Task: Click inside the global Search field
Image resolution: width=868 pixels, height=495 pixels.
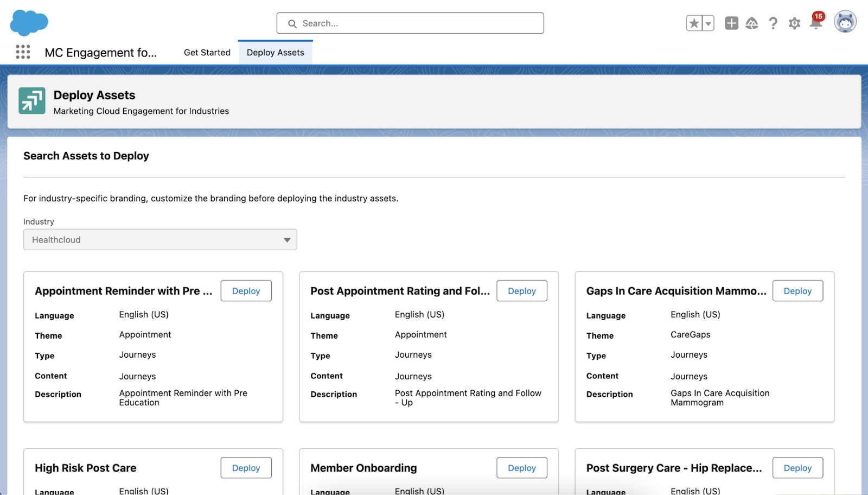Action: [x=410, y=23]
